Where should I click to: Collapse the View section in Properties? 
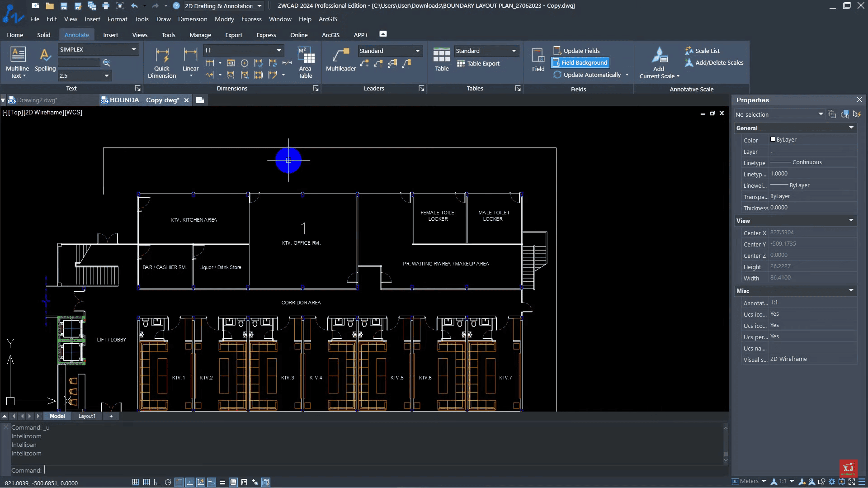tap(851, 221)
